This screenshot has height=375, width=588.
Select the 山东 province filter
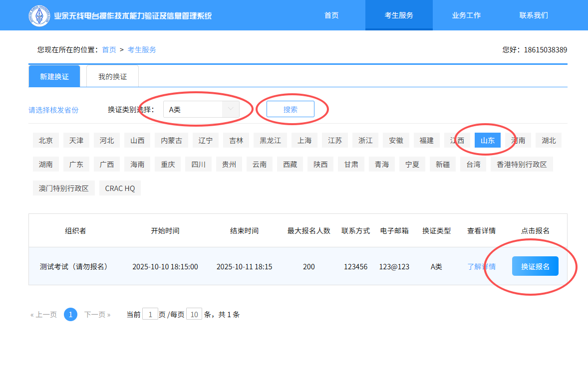click(487, 140)
